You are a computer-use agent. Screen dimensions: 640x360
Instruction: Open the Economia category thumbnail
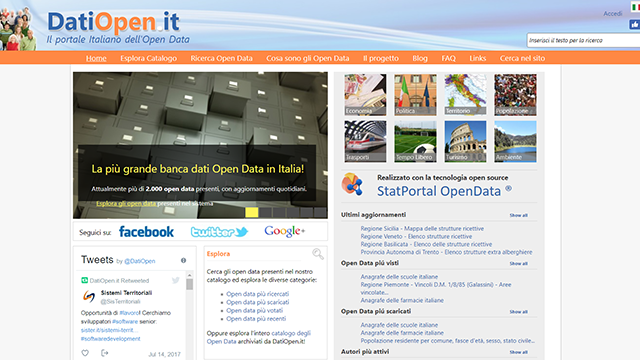point(365,95)
